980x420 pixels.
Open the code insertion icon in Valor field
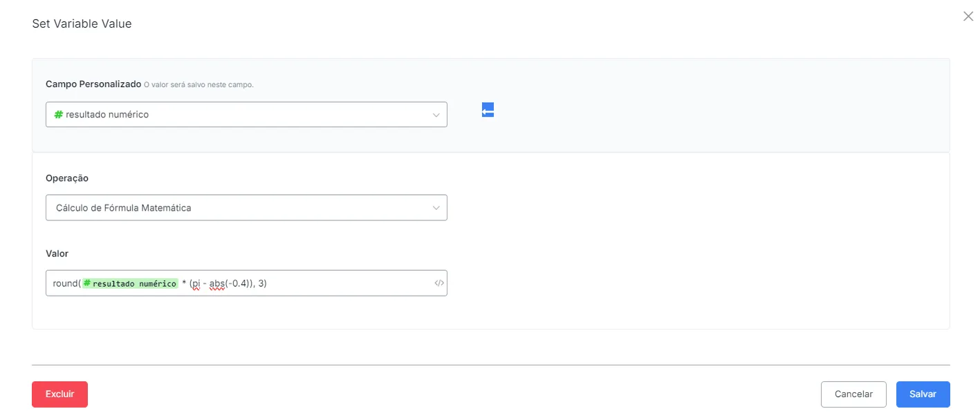coord(438,283)
